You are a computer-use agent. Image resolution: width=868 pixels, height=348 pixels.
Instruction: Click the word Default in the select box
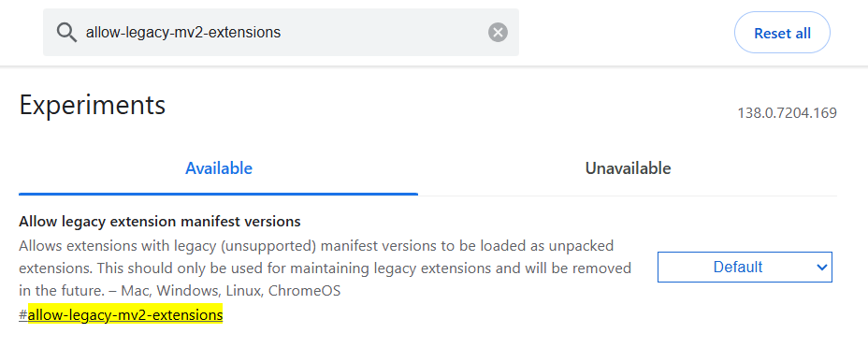click(738, 268)
